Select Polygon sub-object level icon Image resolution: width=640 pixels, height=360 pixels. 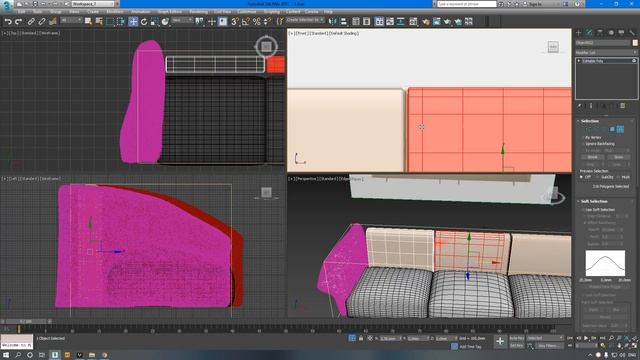[612, 129]
